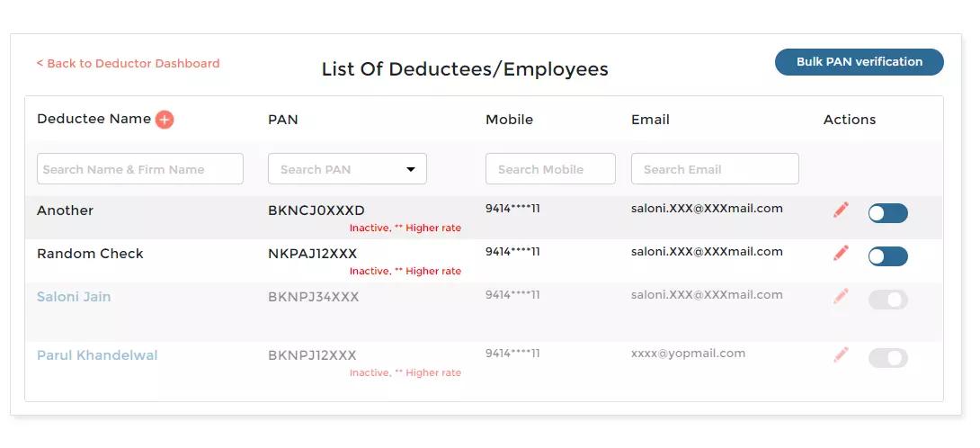Toggle the Random Check status switch
Screen dimensions: 980x448
coord(887,256)
